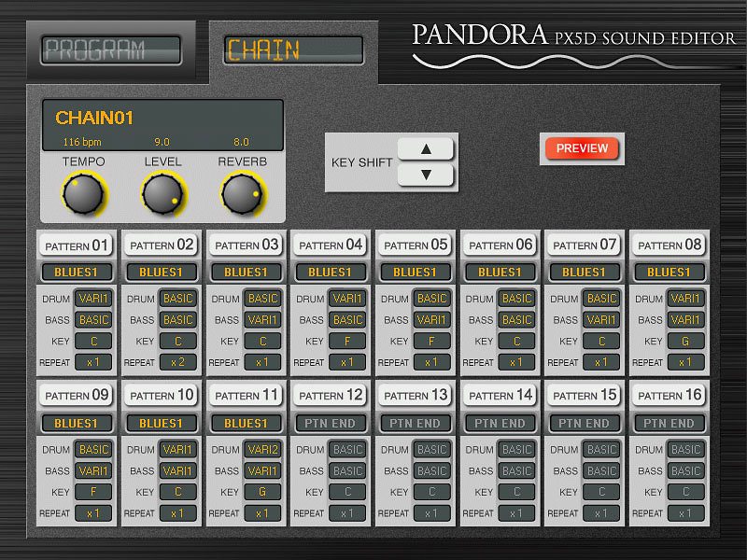Viewport: 747px width, 560px height.
Task: Select the PATTERN 01 header button
Action: 77,245
